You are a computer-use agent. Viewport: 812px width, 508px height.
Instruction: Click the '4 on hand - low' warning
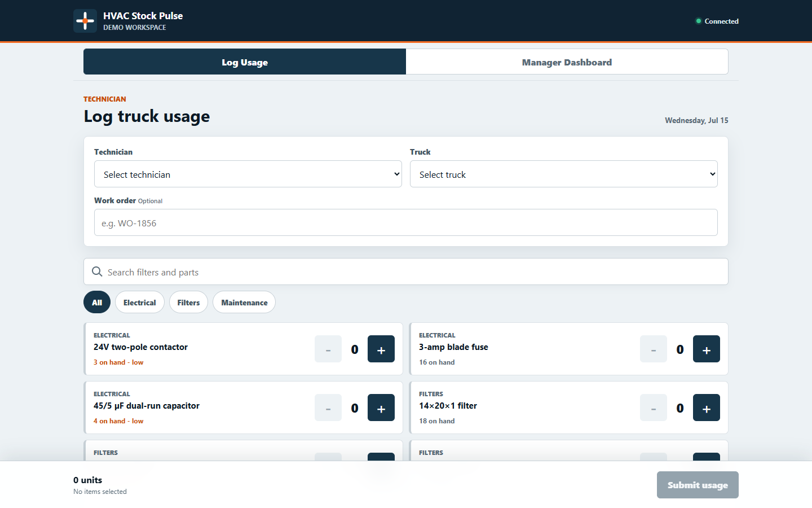point(118,421)
